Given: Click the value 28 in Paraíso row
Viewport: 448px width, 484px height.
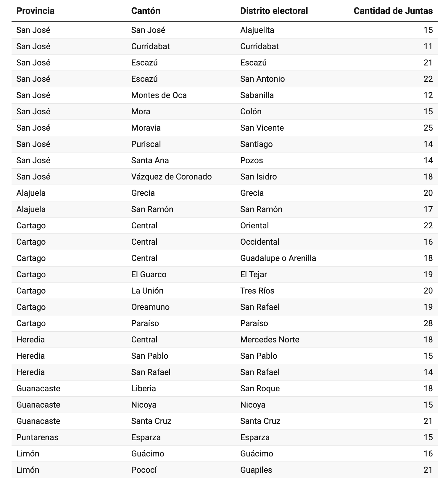Looking at the screenshot, I should [428, 323].
